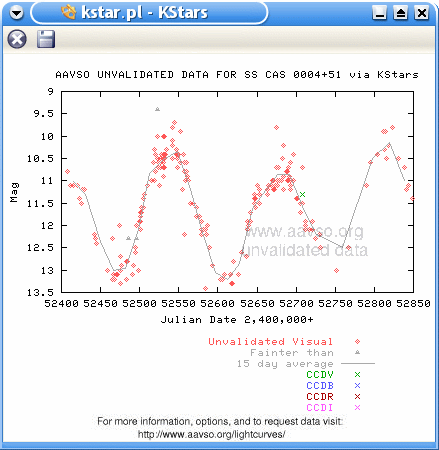Click the Fainter than triangle legend marker
The image size is (439, 450).
pos(357,352)
